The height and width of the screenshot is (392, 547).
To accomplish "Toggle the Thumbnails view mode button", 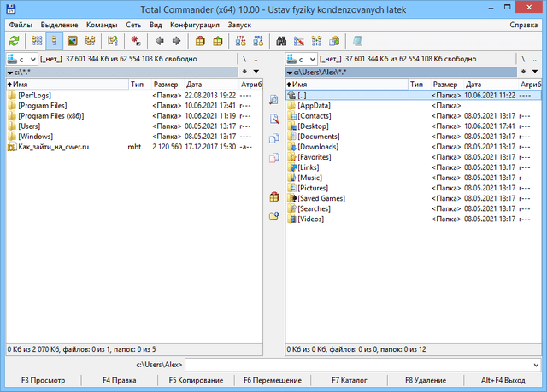I will click(x=72, y=40).
